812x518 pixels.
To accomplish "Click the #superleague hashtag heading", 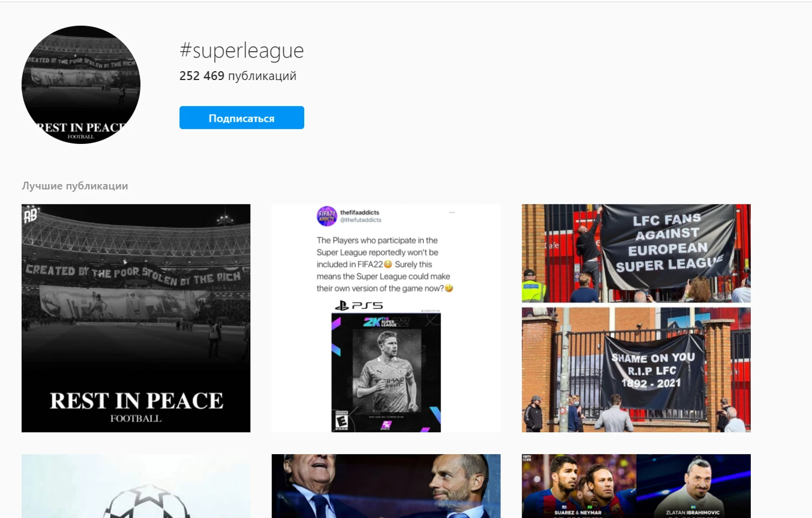I will coord(241,51).
